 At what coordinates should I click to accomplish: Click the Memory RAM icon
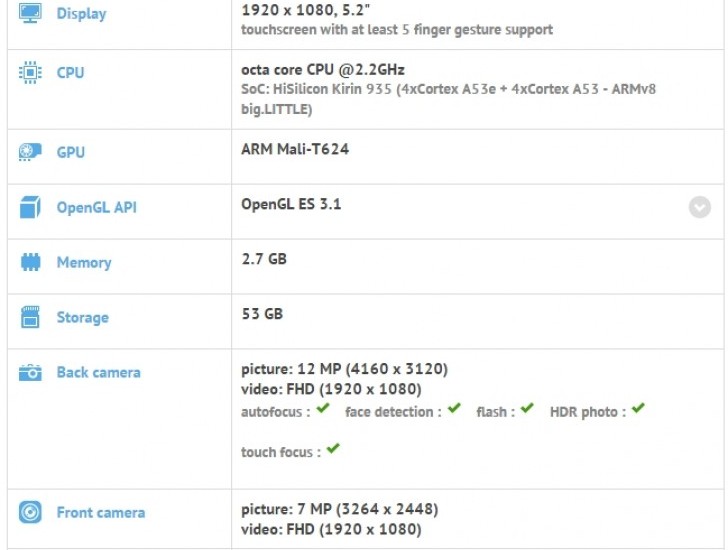coord(30,263)
